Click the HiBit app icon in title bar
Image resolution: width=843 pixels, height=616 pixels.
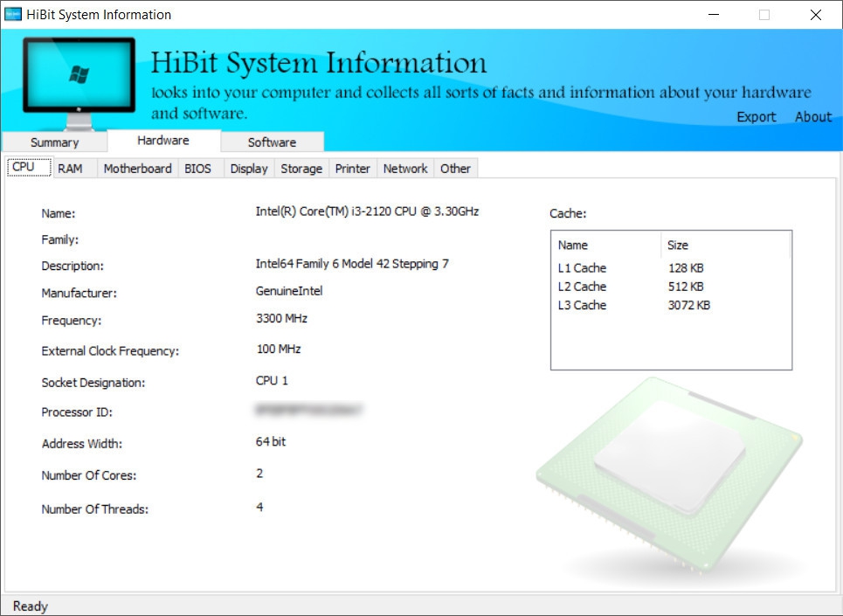(12, 15)
